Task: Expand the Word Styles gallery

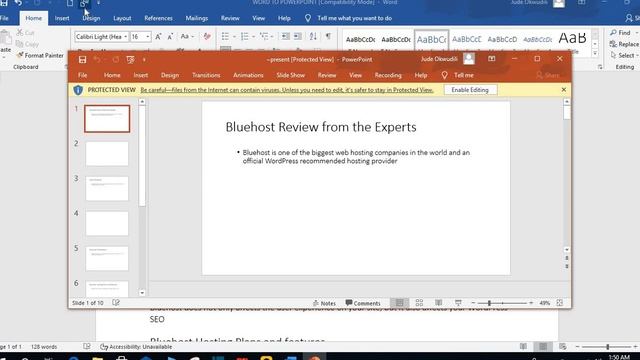Action: tap(595, 53)
